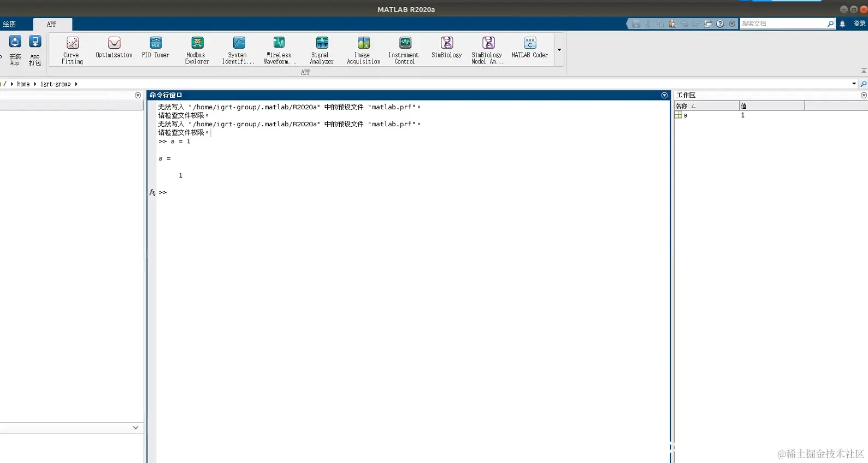Switch to the plots (绘图) tab
868x463 pixels.
[x=9, y=24]
